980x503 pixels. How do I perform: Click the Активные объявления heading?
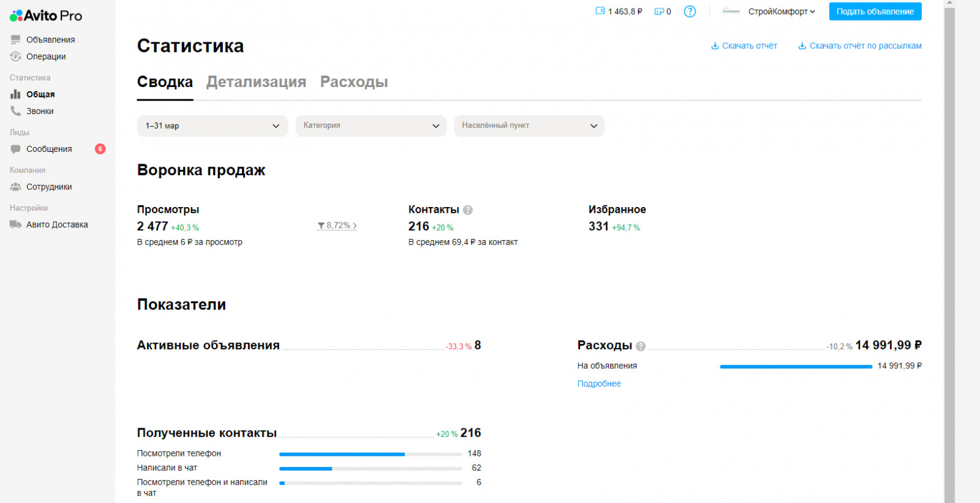(x=208, y=346)
